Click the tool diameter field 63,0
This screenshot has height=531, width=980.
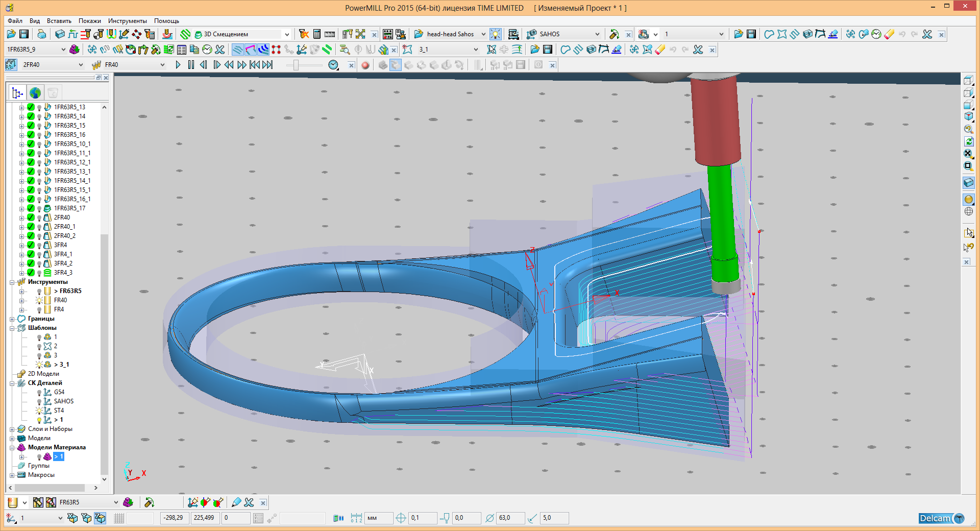point(510,518)
